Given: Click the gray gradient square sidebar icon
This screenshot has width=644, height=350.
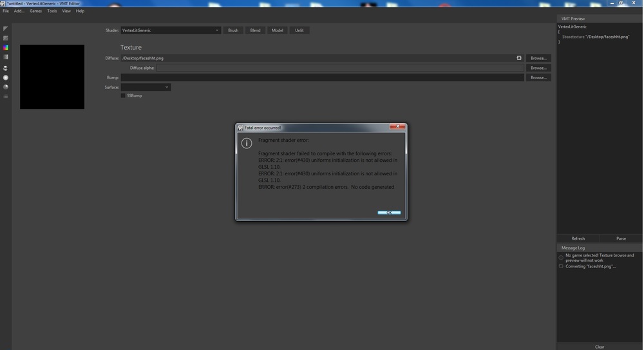Looking at the screenshot, I should click(6, 57).
